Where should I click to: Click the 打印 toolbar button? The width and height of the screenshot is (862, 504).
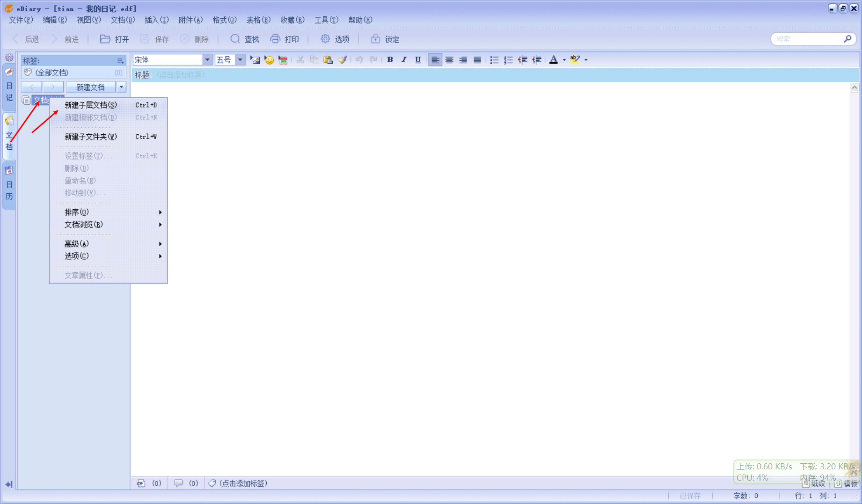pyautogui.click(x=285, y=39)
